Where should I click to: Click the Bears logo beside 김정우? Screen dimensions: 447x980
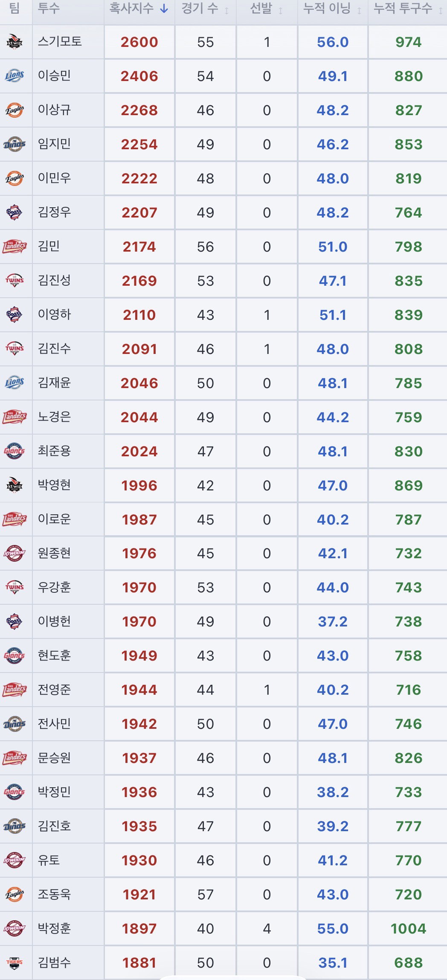point(15,212)
